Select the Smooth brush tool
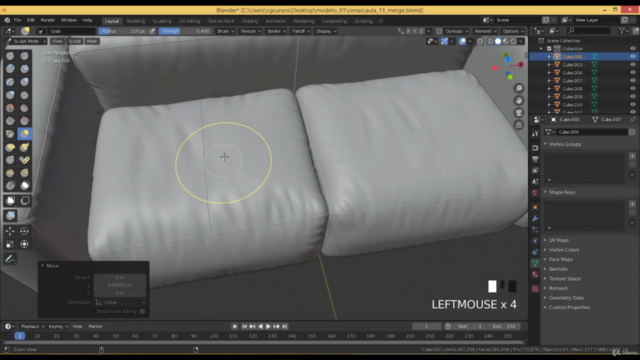The width and height of the screenshot is (640, 360). [x=10, y=108]
